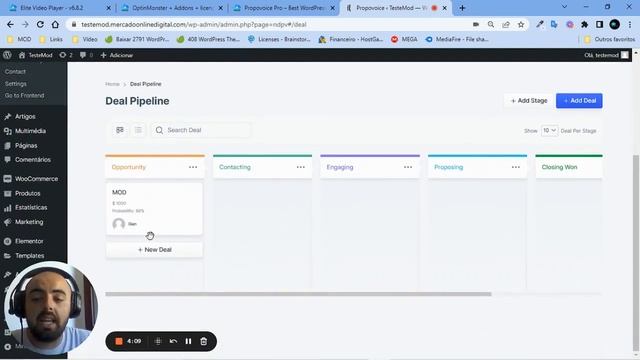Click TesteMod site name in admin bar

pos(36,55)
